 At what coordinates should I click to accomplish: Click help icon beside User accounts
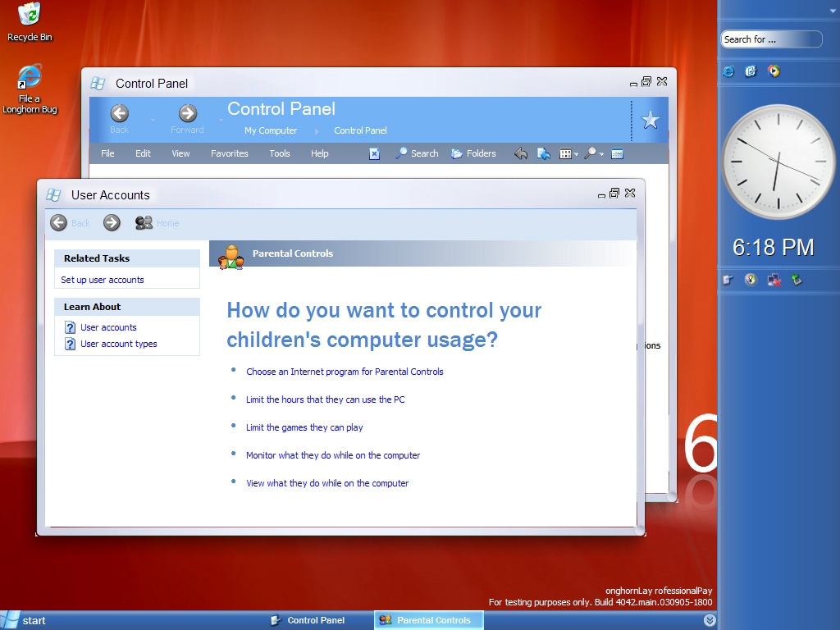71,327
